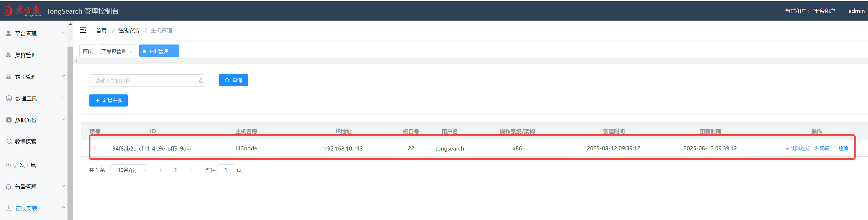Screen dimensions: 868x220
Task: Click the 告警管理 bell icon
Action: tap(9, 187)
